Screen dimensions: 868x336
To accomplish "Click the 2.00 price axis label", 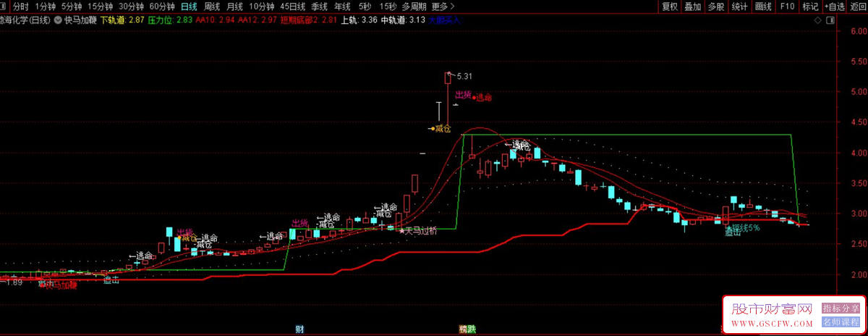I will [x=857, y=274].
